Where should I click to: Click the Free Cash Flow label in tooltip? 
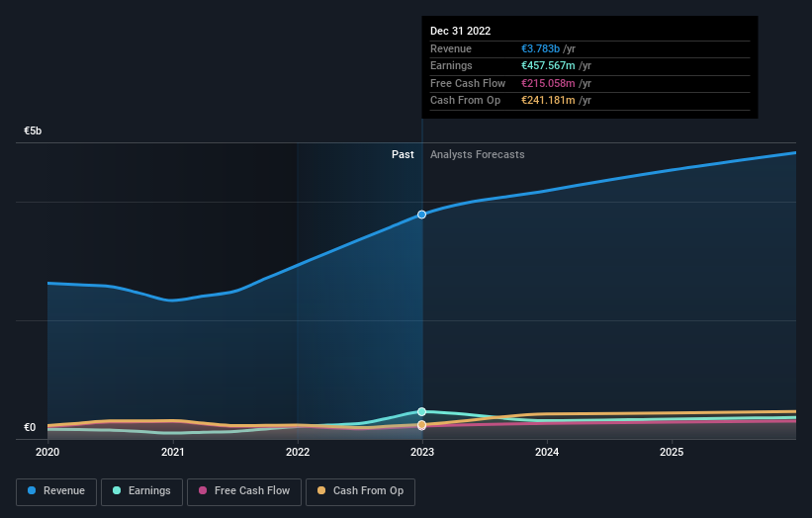[468, 83]
